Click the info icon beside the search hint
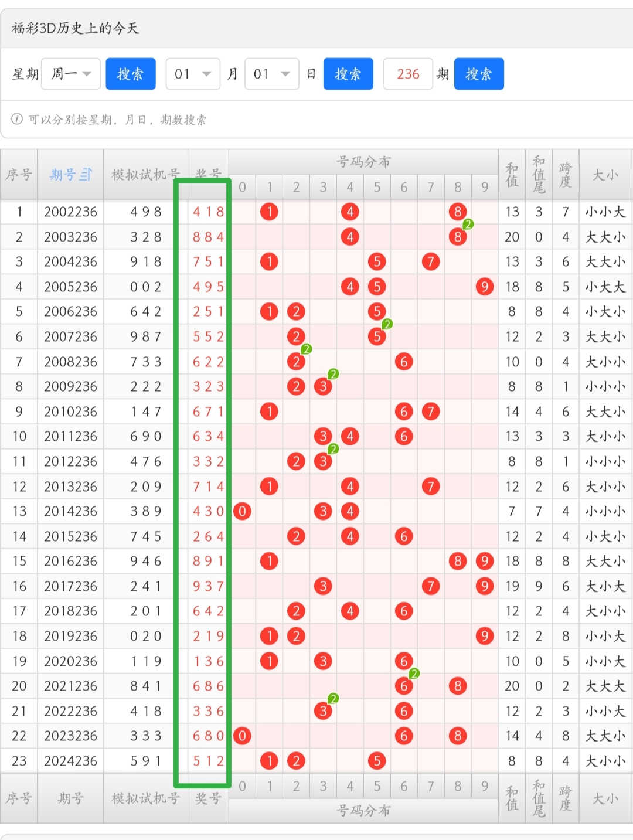 (17, 120)
